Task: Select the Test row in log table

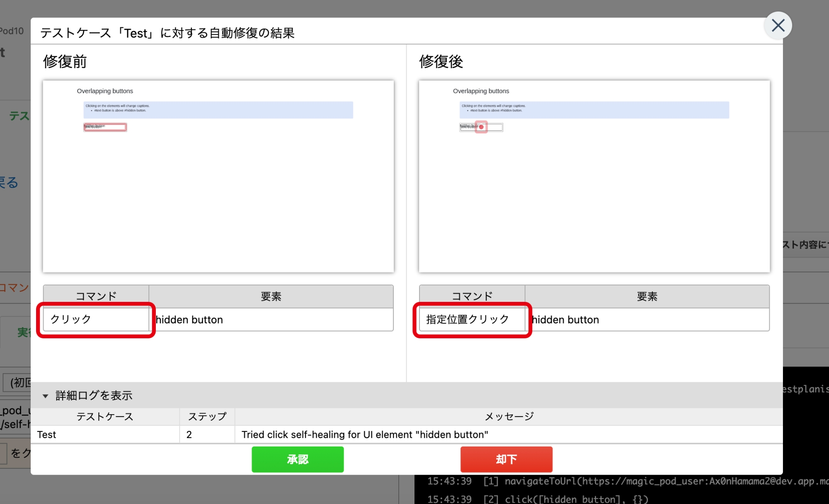Action: pos(46,434)
